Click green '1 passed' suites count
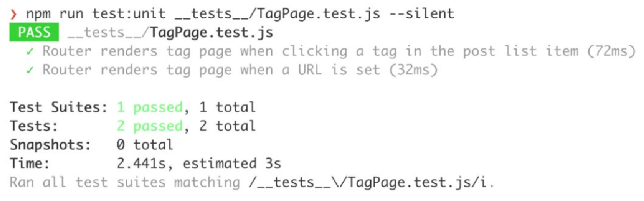The image size is (644, 201). (x=149, y=107)
